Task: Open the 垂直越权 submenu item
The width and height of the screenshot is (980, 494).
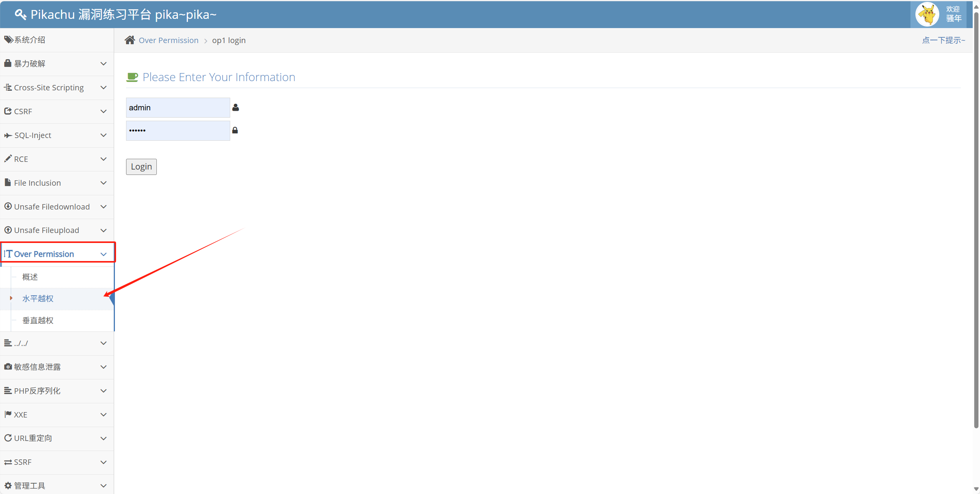Action: [x=38, y=320]
